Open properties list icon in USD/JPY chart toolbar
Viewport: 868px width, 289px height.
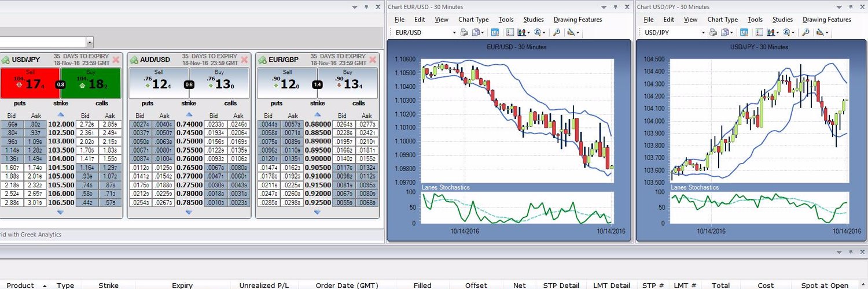[x=759, y=32]
